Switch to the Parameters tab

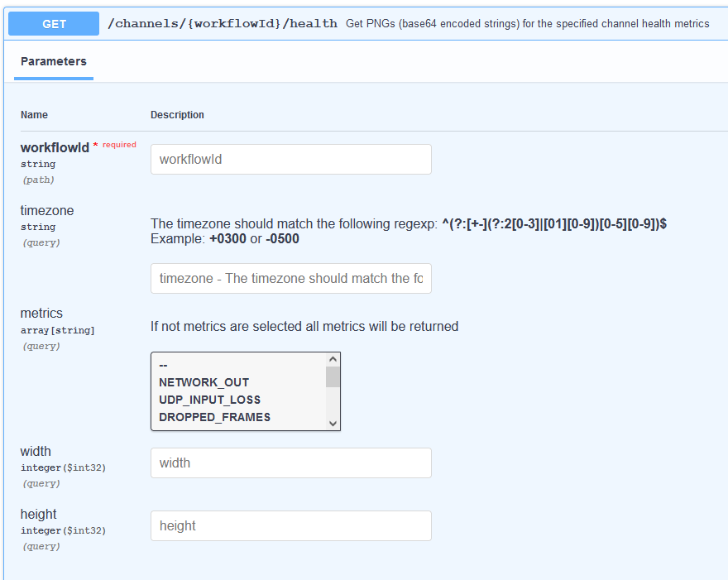click(54, 62)
